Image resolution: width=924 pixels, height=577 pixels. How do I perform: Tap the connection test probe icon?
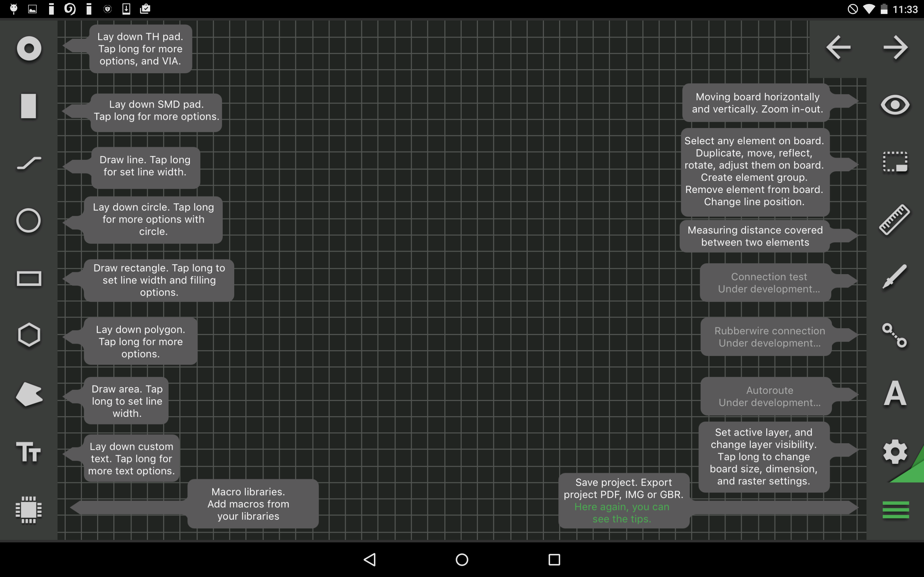(x=895, y=277)
